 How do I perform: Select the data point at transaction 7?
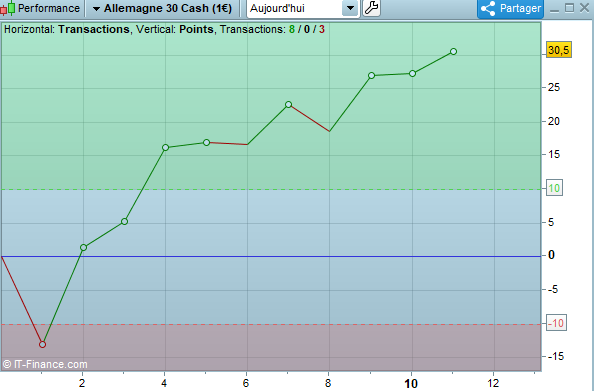point(288,105)
